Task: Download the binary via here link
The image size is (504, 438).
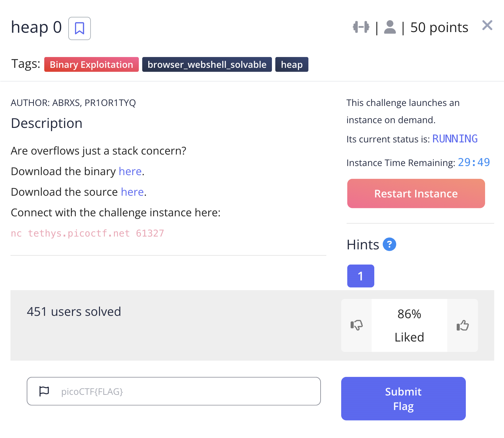Action: (130, 171)
